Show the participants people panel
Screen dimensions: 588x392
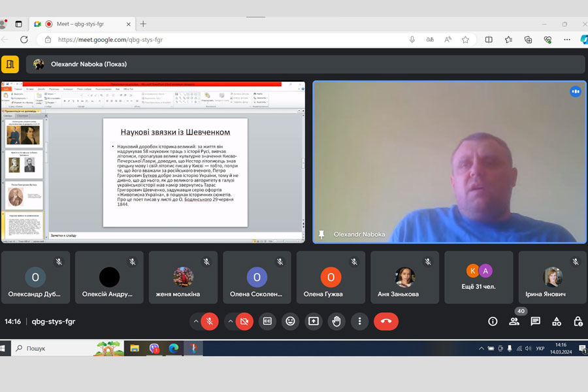click(x=514, y=321)
